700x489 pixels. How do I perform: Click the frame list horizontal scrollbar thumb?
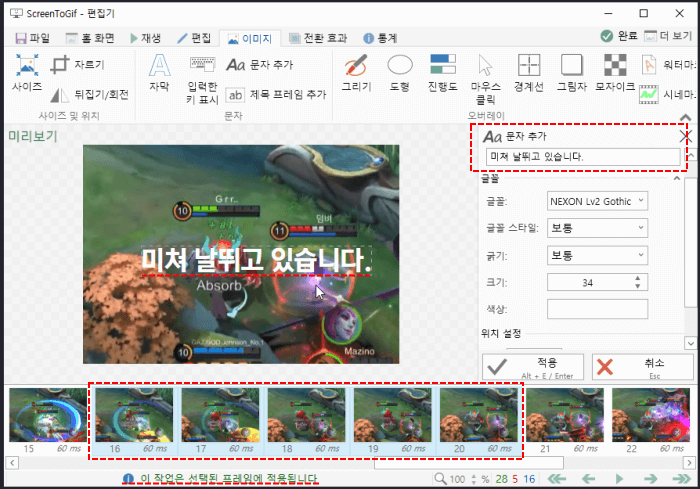469,463
